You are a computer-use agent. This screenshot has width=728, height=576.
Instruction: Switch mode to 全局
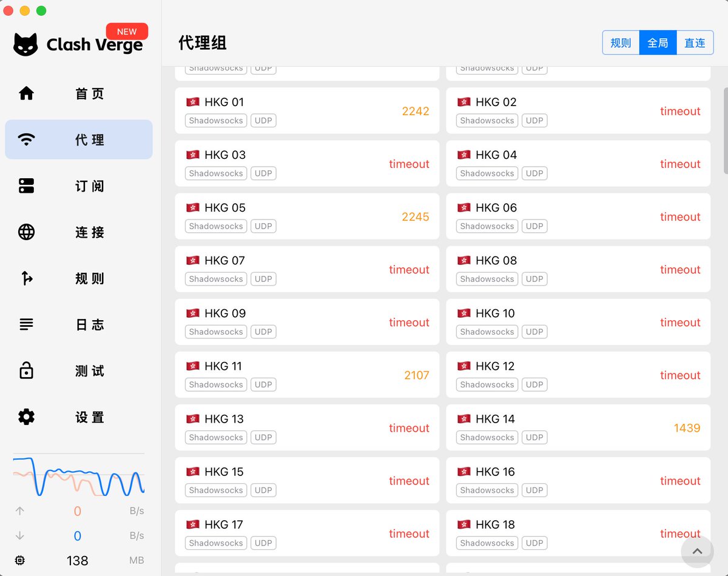point(658,43)
